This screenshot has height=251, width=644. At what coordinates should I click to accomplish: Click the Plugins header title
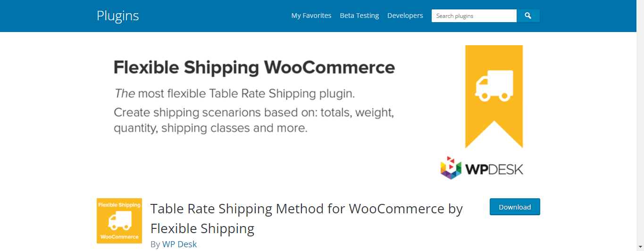point(118,16)
